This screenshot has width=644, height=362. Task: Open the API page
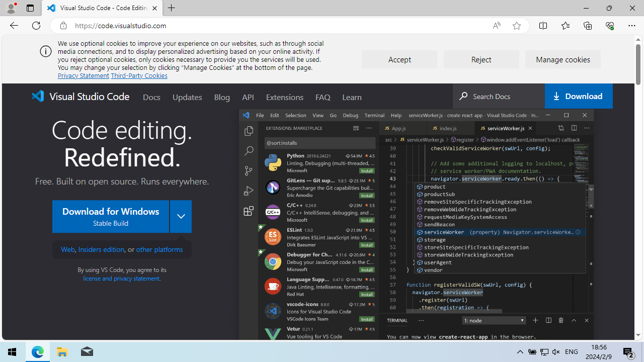[x=248, y=97]
